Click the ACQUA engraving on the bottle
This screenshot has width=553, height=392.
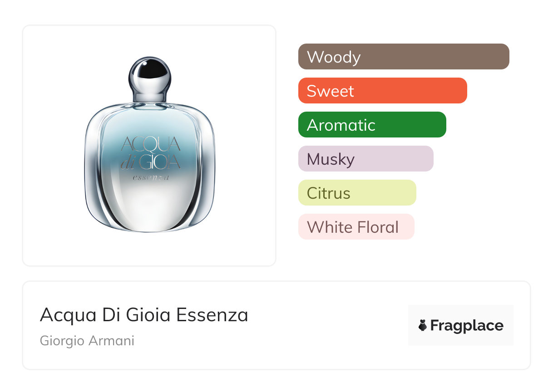150,144
